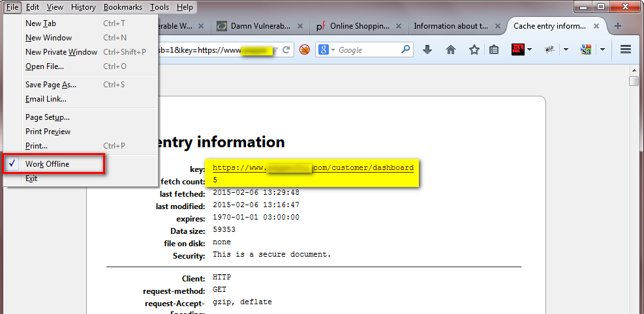Click inside the Google search field
Viewport: 644px width, 314px height.
[x=369, y=50]
